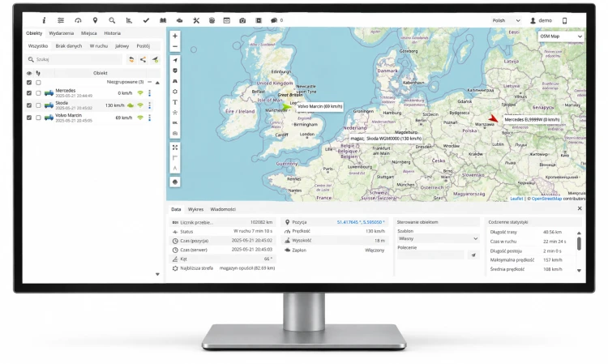
Task: Click the info "i" icon in the top toolbar
Action: [44, 20]
